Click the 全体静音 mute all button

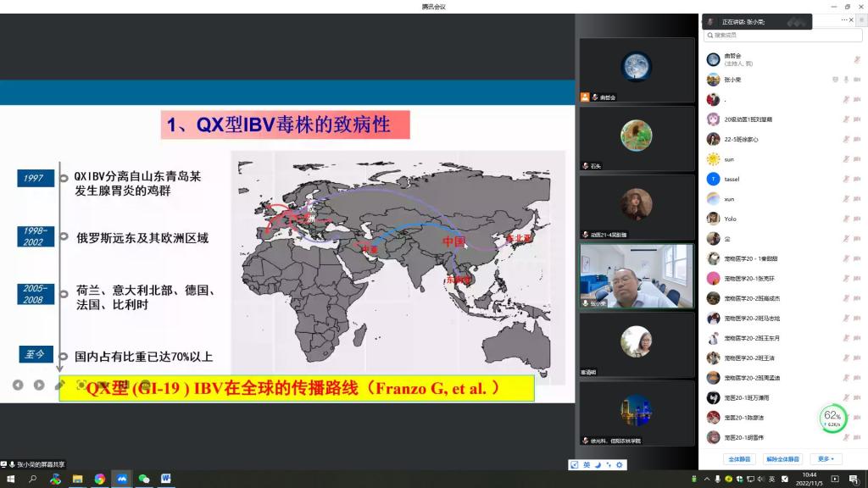tap(739, 459)
